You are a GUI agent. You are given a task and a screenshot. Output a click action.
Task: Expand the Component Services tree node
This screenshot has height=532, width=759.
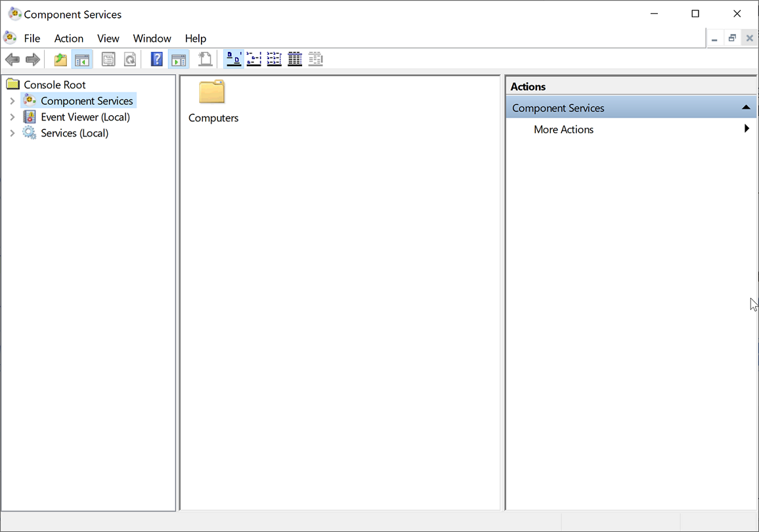click(x=12, y=100)
